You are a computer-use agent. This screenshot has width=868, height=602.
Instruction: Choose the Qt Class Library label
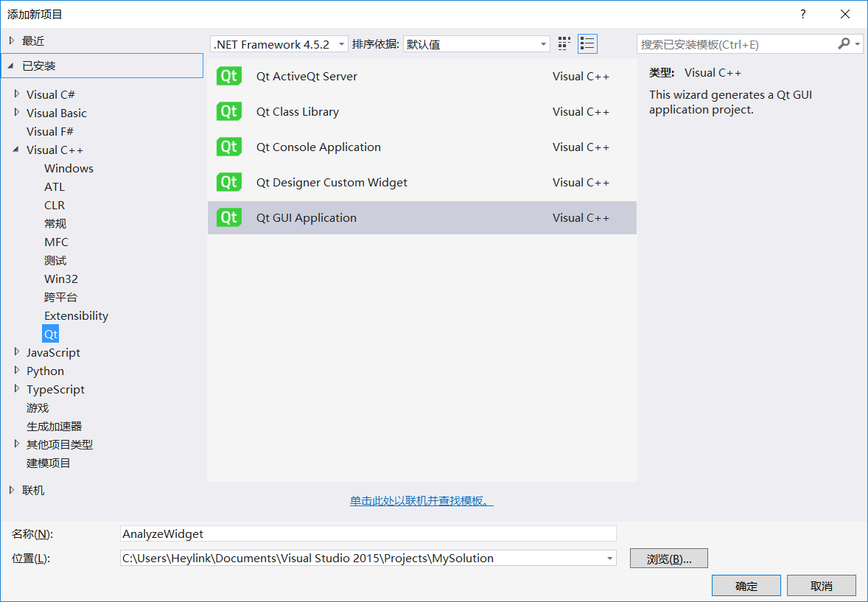click(x=297, y=111)
